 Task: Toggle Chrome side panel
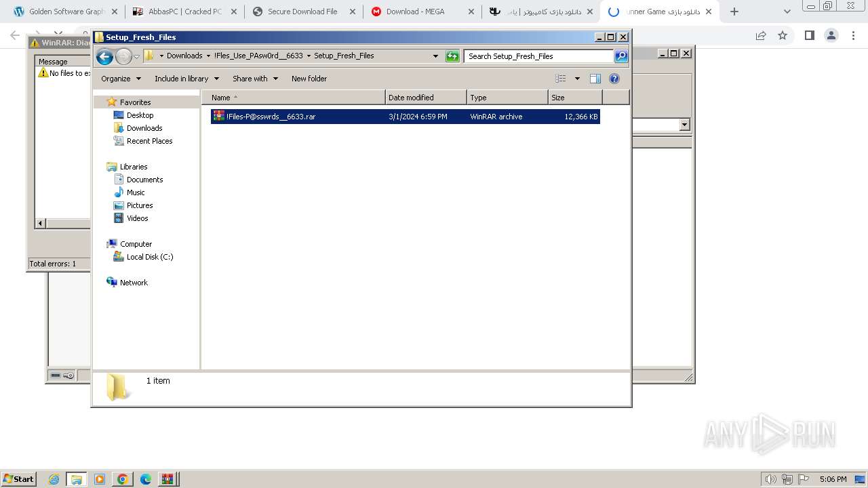pyautogui.click(x=809, y=35)
